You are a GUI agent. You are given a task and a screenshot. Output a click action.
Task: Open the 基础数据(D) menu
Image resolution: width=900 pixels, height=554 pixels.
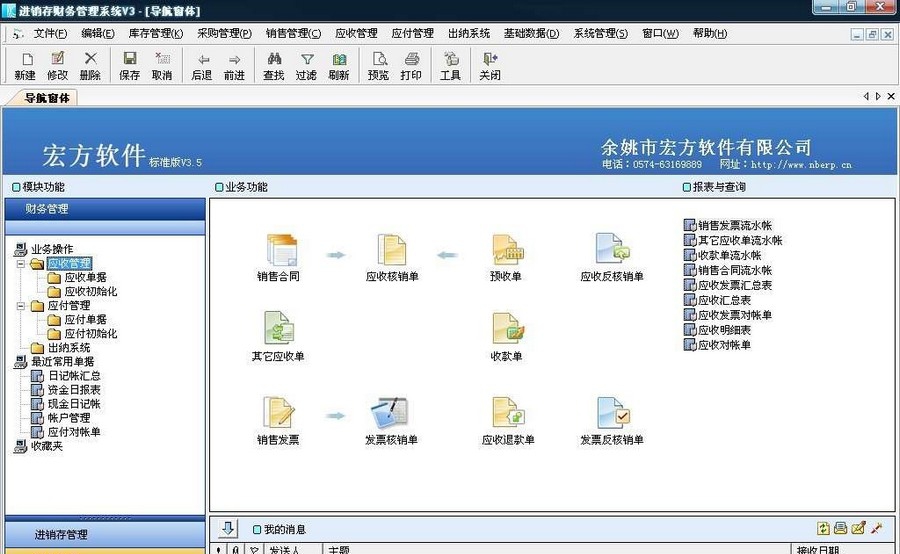coord(532,34)
